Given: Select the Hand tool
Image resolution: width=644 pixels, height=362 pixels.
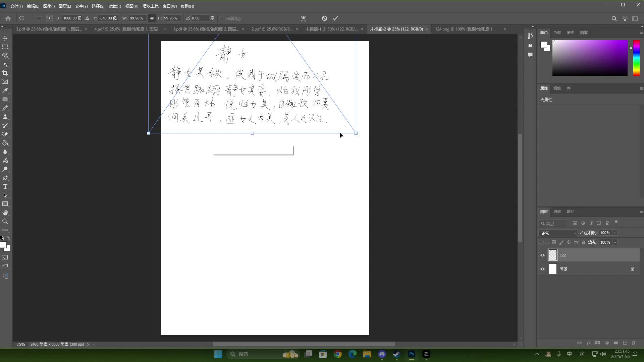Looking at the screenshot, I should pyautogui.click(x=5, y=213).
